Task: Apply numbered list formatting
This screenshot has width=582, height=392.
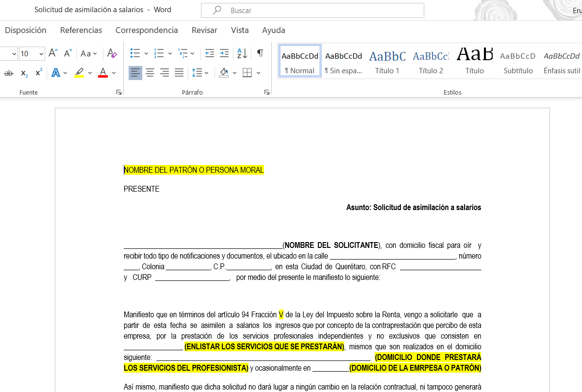Action: point(159,53)
